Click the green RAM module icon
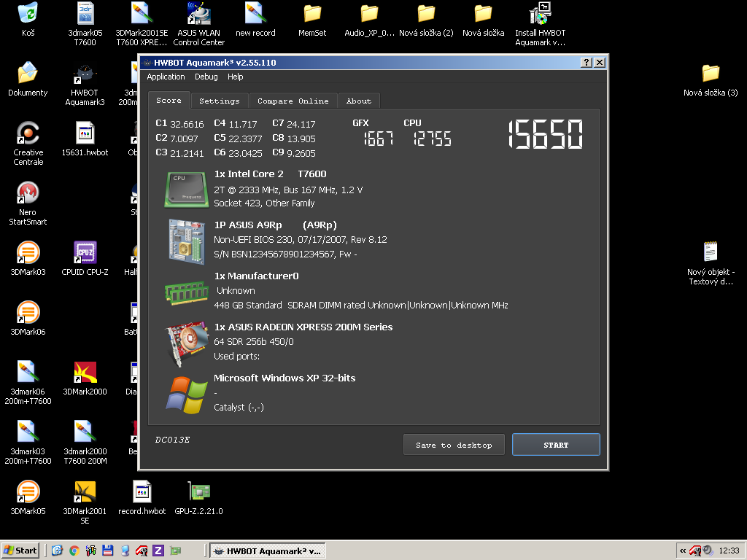The width and height of the screenshot is (747, 560). [186, 292]
